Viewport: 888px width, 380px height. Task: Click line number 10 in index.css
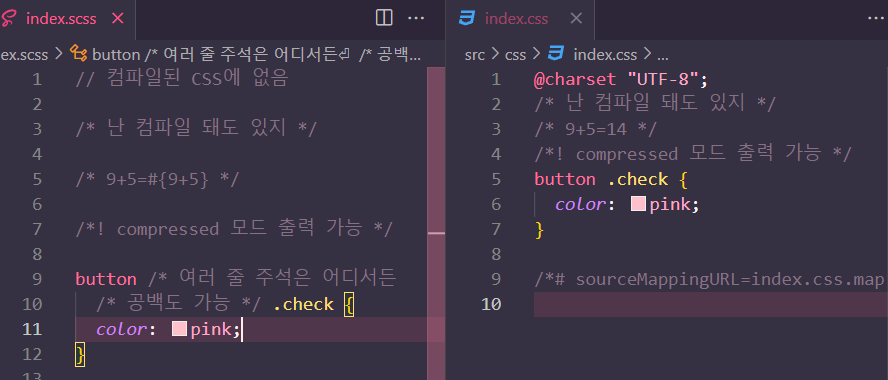491,304
